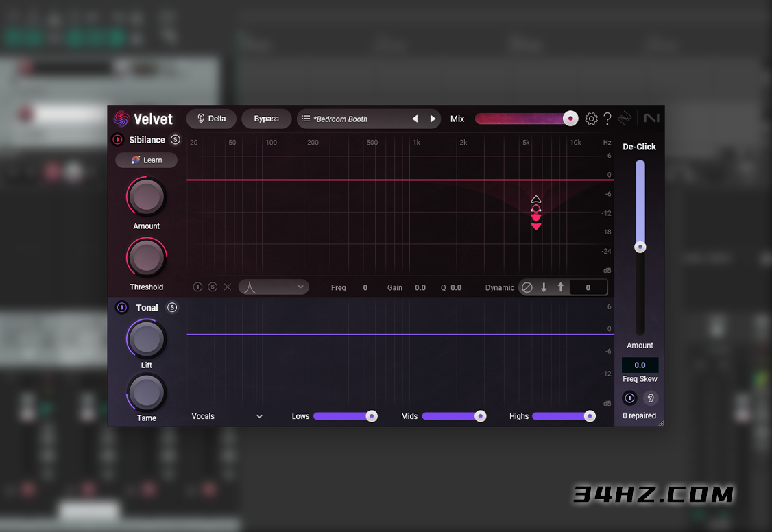Adjust the Mix slider handle
The width and height of the screenshot is (772, 532).
[570, 119]
